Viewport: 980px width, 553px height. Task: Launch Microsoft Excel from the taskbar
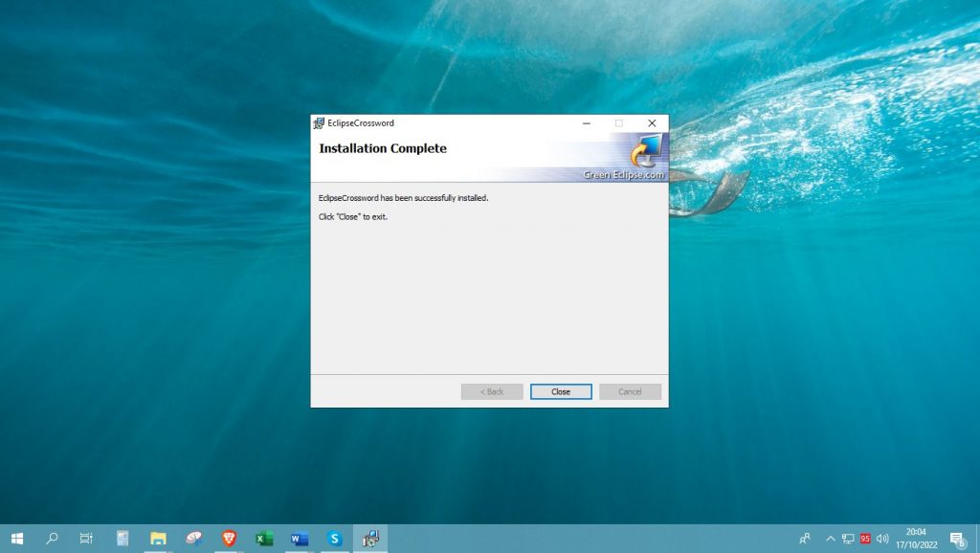pyautogui.click(x=262, y=539)
